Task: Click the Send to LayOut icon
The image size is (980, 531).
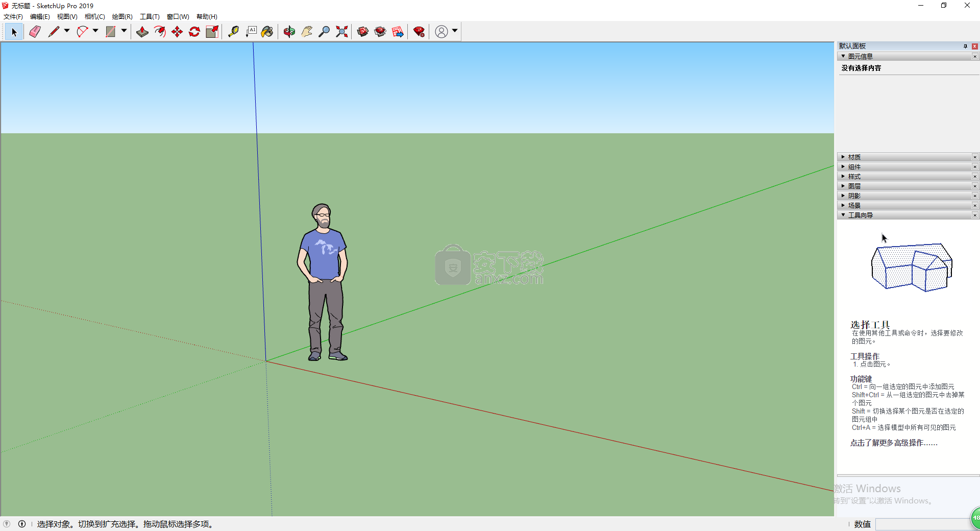Action: pyautogui.click(x=398, y=32)
